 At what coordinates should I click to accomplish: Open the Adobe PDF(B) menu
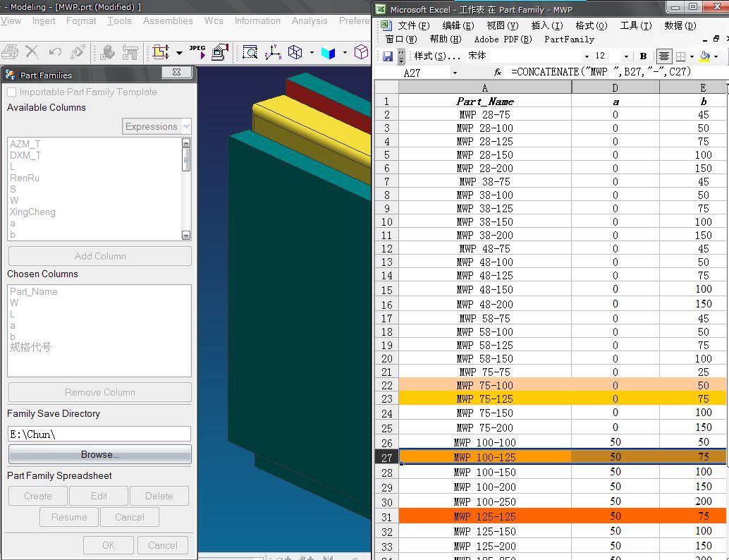(503, 39)
